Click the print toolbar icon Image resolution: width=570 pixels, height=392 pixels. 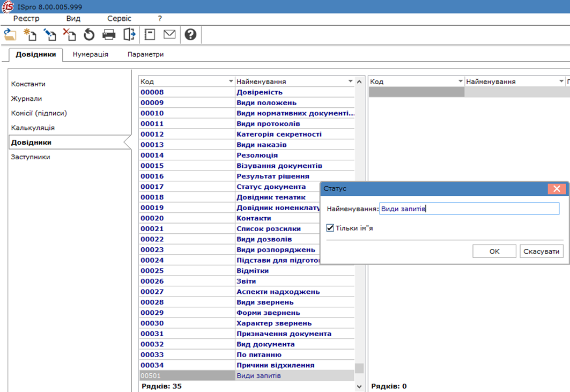coord(109,35)
